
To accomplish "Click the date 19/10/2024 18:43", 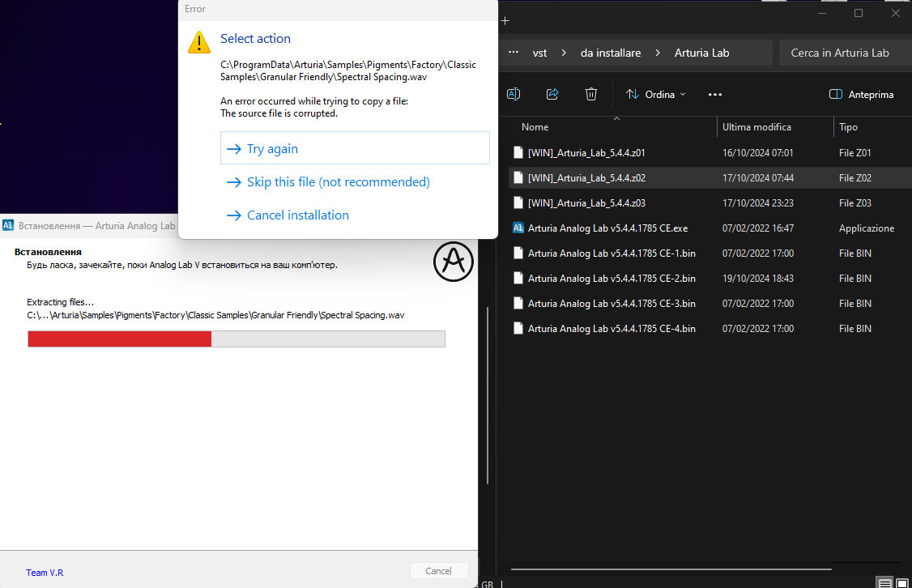I will click(758, 278).
